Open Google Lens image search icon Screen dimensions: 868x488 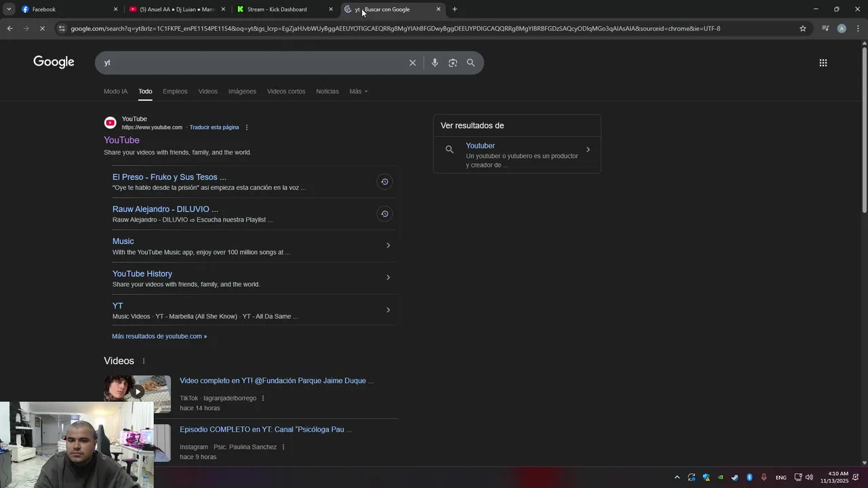[x=452, y=62]
